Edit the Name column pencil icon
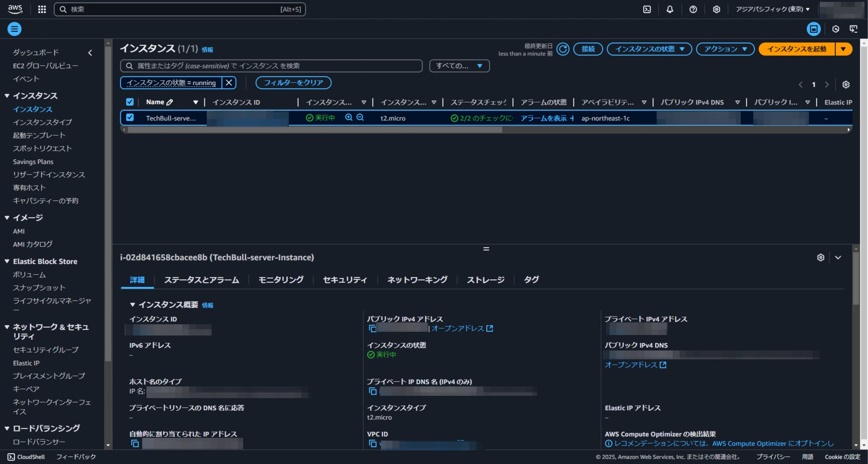The height and width of the screenshot is (464, 868). (170, 102)
